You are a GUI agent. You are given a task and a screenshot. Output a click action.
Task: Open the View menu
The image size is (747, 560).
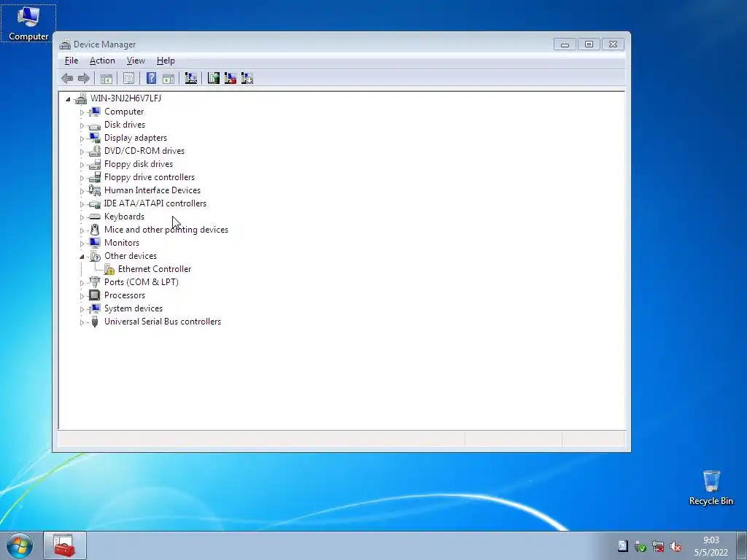(x=136, y=61)
